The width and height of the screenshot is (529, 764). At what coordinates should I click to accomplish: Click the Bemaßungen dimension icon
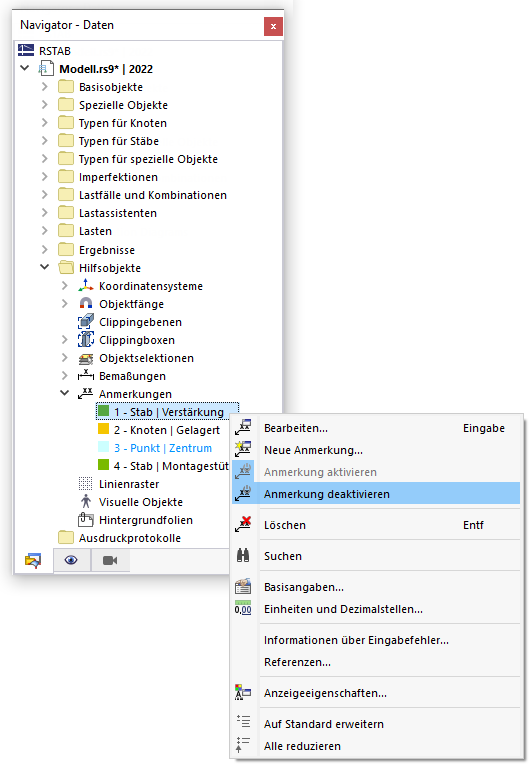(86, 376)
